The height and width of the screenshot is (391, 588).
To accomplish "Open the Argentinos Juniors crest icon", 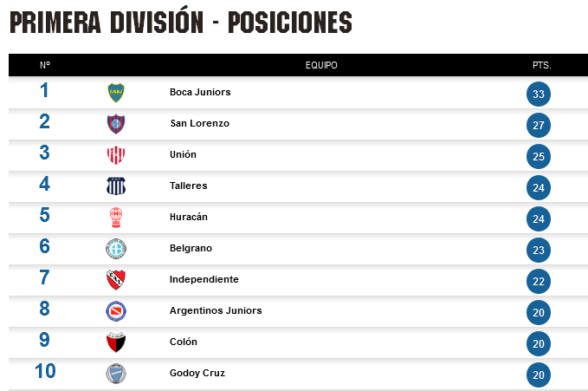I will click(116, 311).
